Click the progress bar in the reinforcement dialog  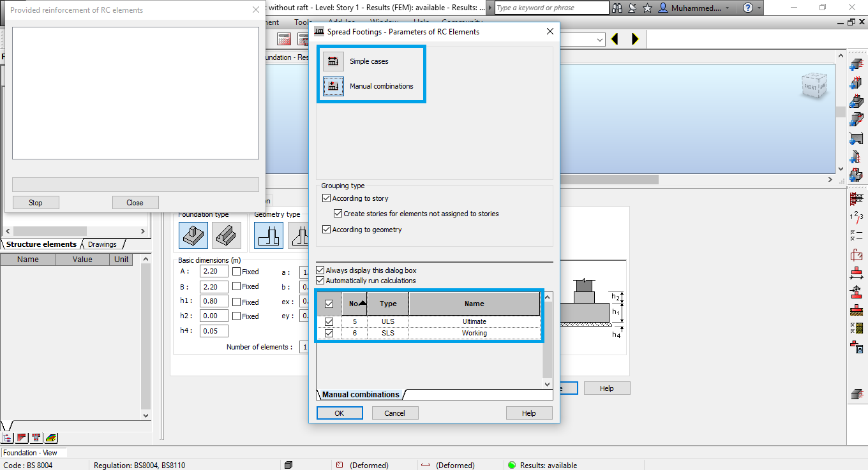[135, 184]
